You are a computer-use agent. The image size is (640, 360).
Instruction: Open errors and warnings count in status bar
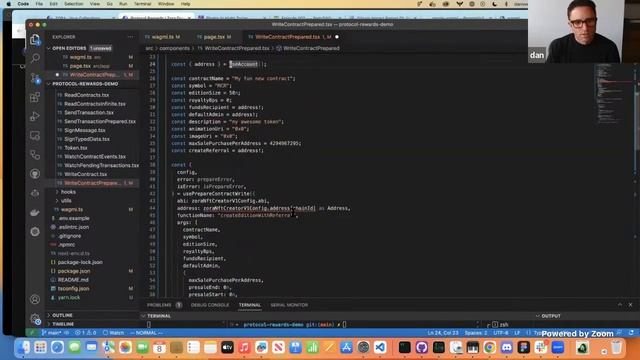[85, 333]
